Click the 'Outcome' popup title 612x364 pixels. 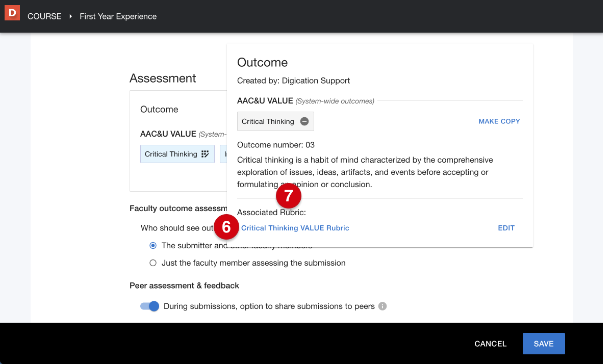pos(263,63)
